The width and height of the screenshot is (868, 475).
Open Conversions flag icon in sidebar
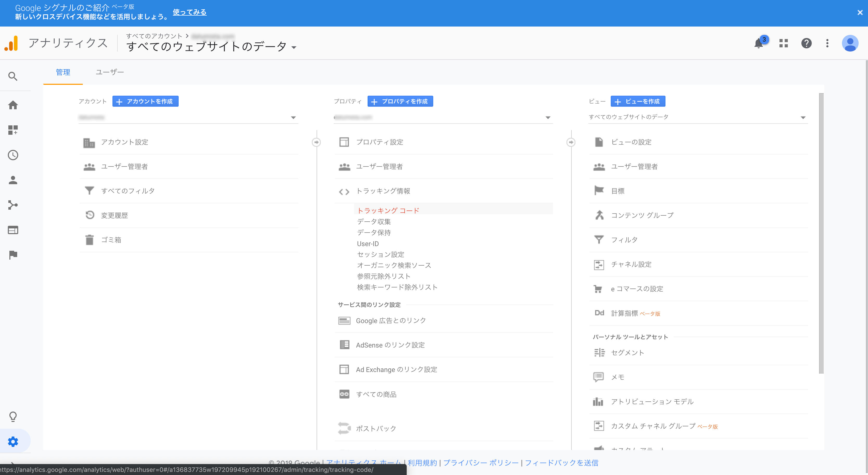pos(13,255)
